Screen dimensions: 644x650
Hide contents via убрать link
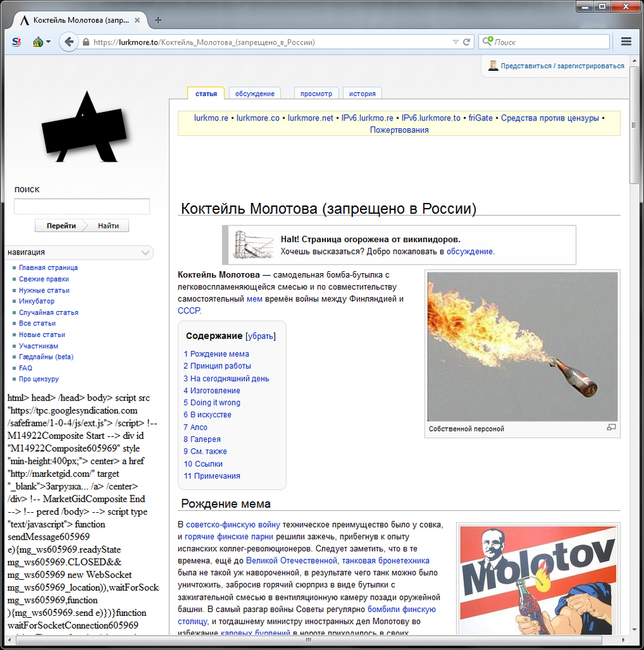click(261, 336)
